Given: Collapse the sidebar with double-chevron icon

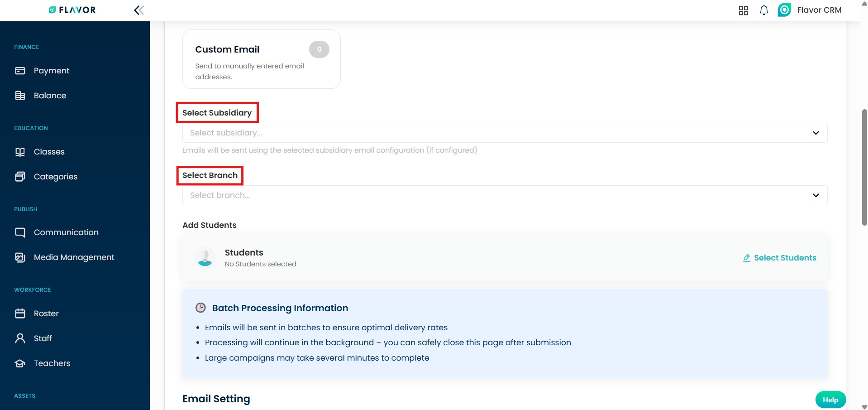Looking at the screenshot, I should (x=139, y=10).
